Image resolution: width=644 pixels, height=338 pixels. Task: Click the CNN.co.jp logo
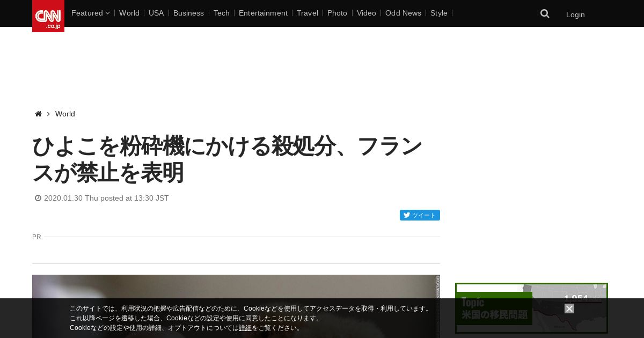[x=48, y=16]
